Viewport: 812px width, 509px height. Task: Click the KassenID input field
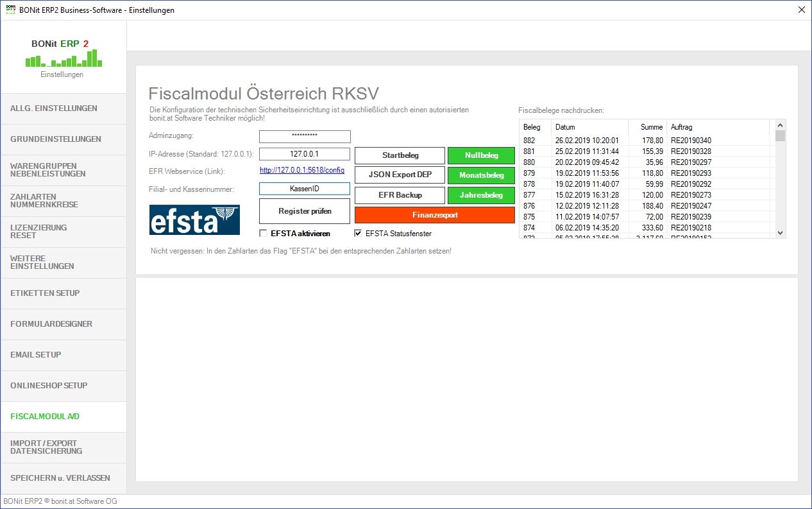(305, 189)
